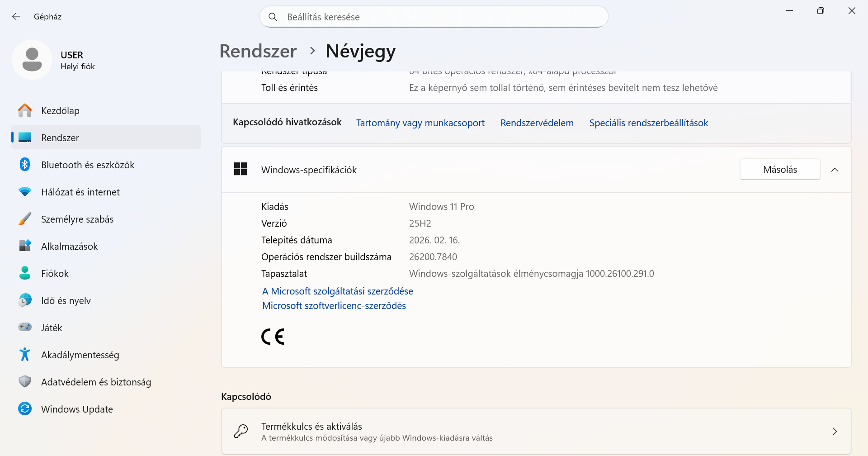Click the Windows-szolgáltatások élménycsomagja value
868x456 pixels.
532,274
